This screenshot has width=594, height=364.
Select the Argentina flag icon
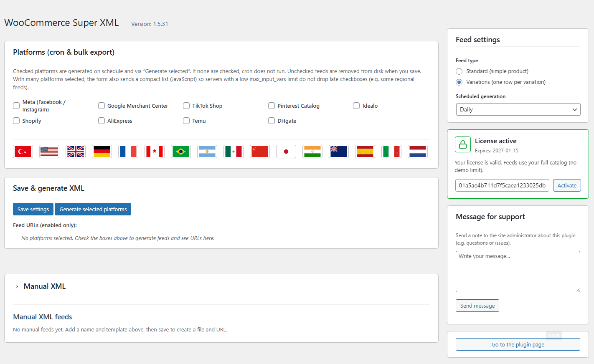[207, 152]
